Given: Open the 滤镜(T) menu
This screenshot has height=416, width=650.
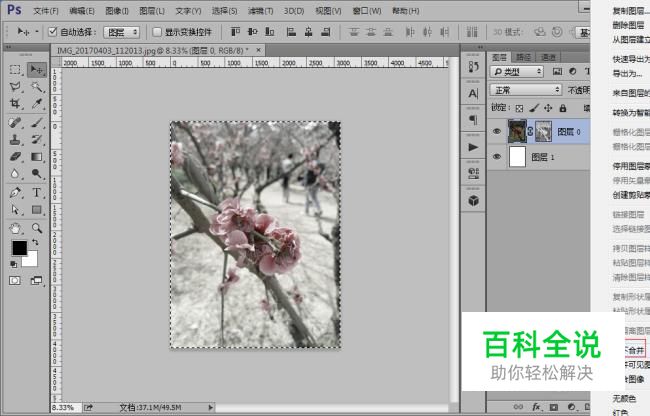Looking at the screenshot, I should pyautogui.click(x=260, y=11).
